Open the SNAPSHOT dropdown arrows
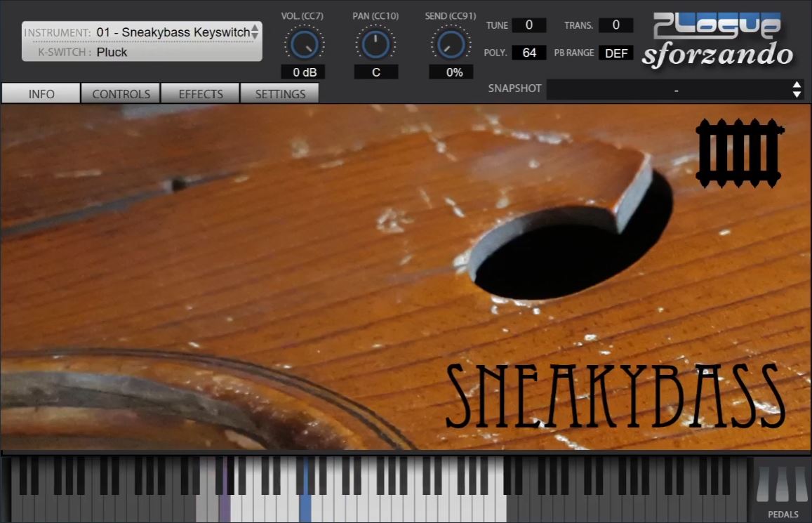812x523 pixels. click(x=797, y=90)
